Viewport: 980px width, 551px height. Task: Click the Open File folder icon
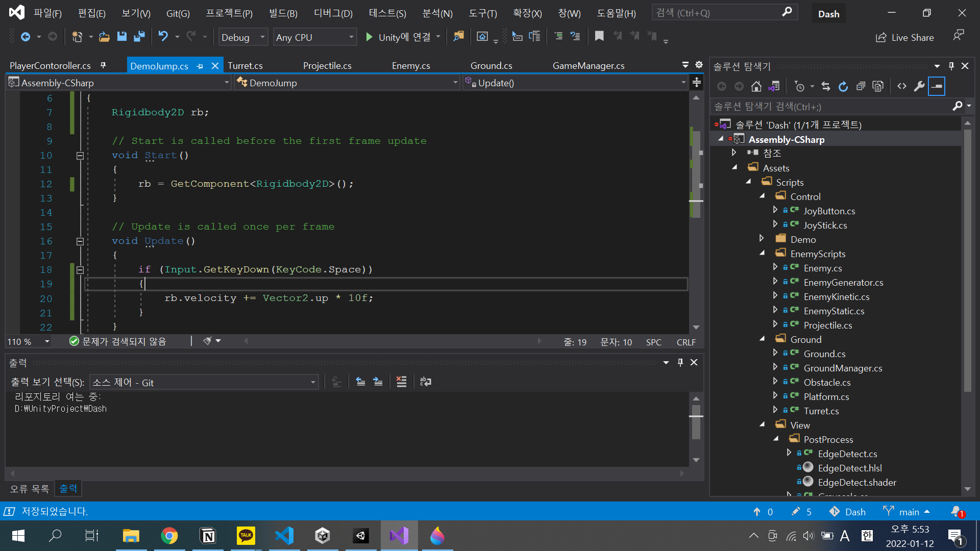coord(104,37)
